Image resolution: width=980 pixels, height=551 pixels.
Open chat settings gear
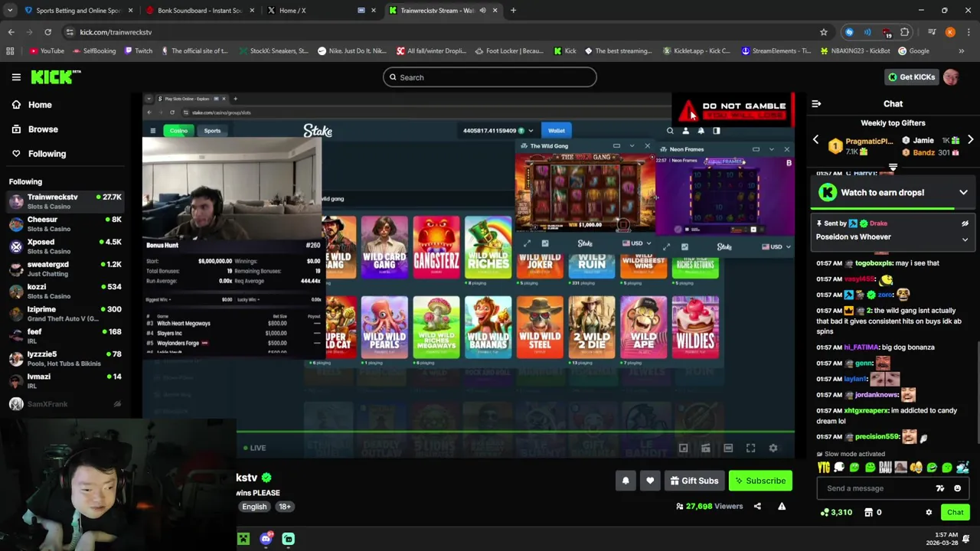[929, 512]
